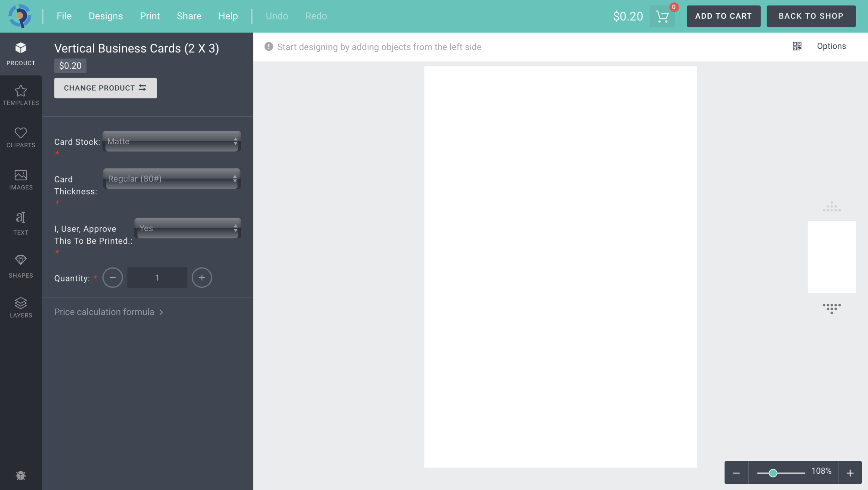Image resolution: width=868 pixels, height=490 pixels.
Task: Open the Templates panel in sidebar
Action: pyautogui.click(x=21, y=95)
